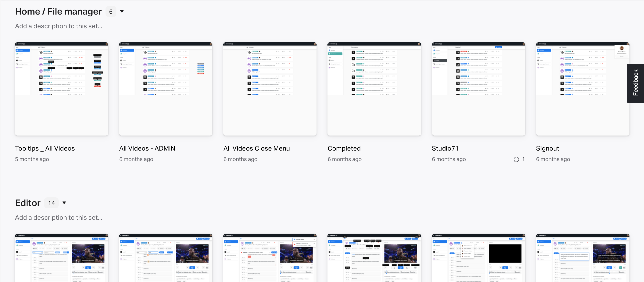Open the comment icon on Studio71
Image resolution: width=644 pixels, height=282 pixels.
pyautogui.click(x=516, y=159)
